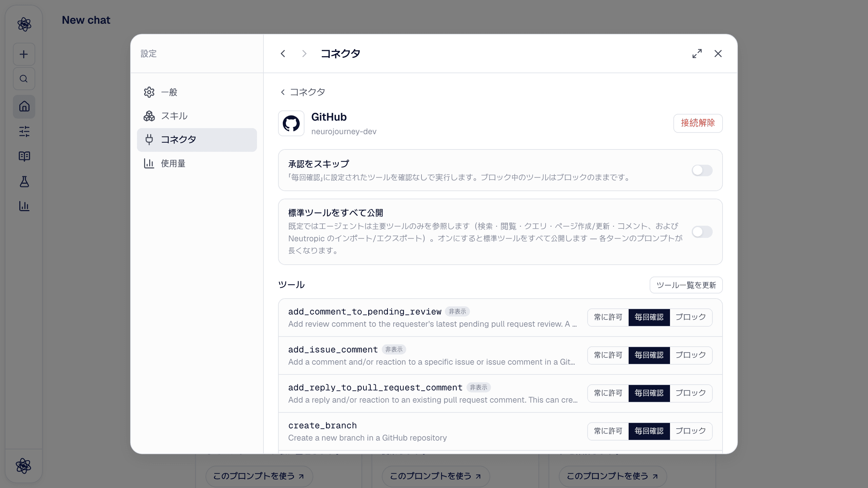Go back with the header left chevron
The width and height of the screenshot is (868, 488).
283,54
